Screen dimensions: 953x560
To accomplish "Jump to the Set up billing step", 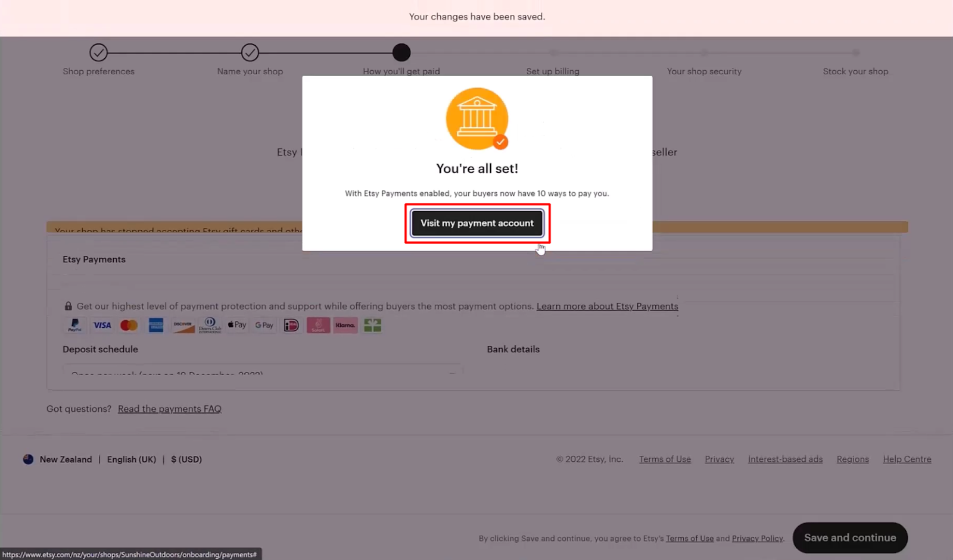I will tap(553, 71).
